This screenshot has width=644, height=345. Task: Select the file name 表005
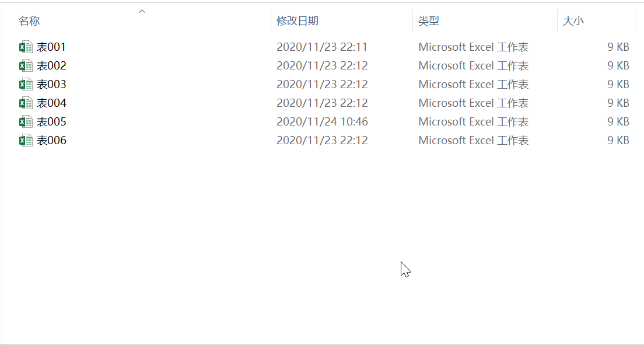pos(51,122)
